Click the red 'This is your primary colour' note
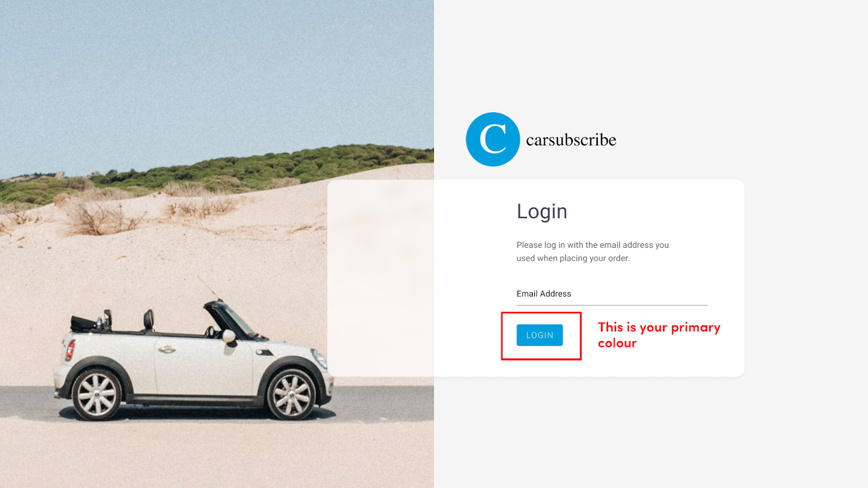 point(659,335)
